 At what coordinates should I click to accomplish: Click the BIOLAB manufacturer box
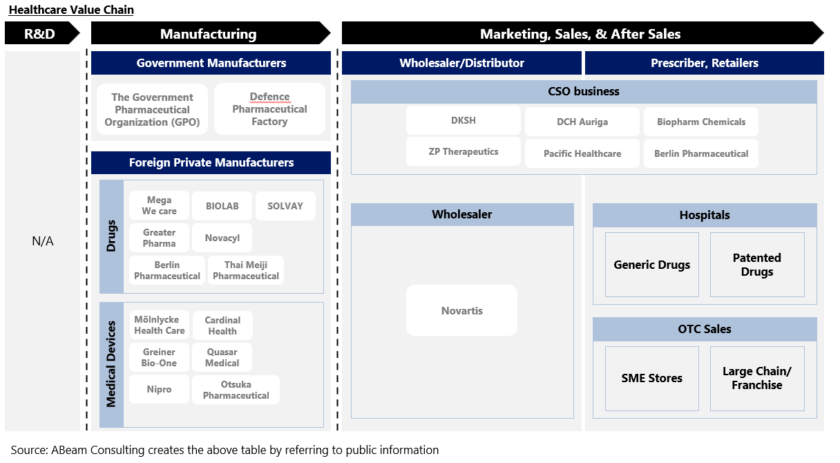pos(221,206)
